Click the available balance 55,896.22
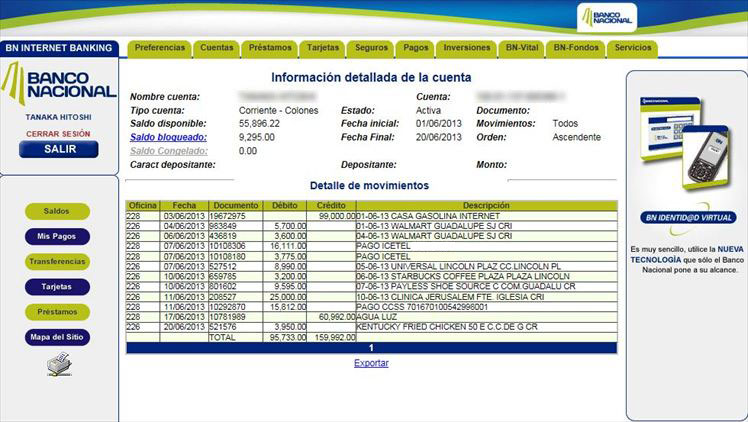This screenshot has height=422, width=748. (259, 124)
